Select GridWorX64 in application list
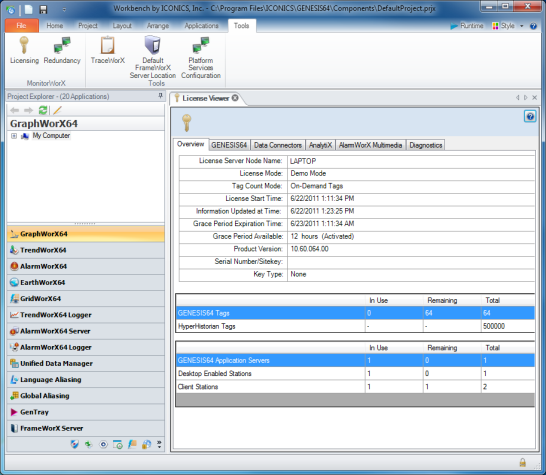Screen dimensions: 546x475 [86, 298]
